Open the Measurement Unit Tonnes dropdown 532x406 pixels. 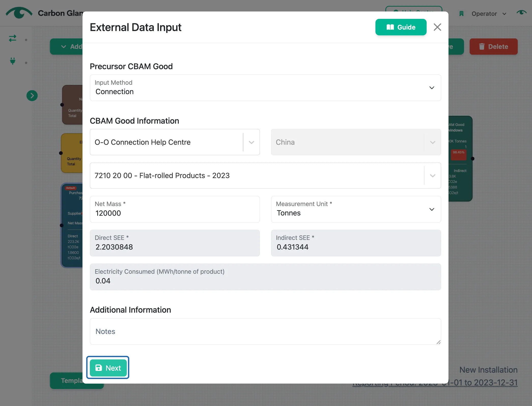pyautogui.click(x=356, y=209)
